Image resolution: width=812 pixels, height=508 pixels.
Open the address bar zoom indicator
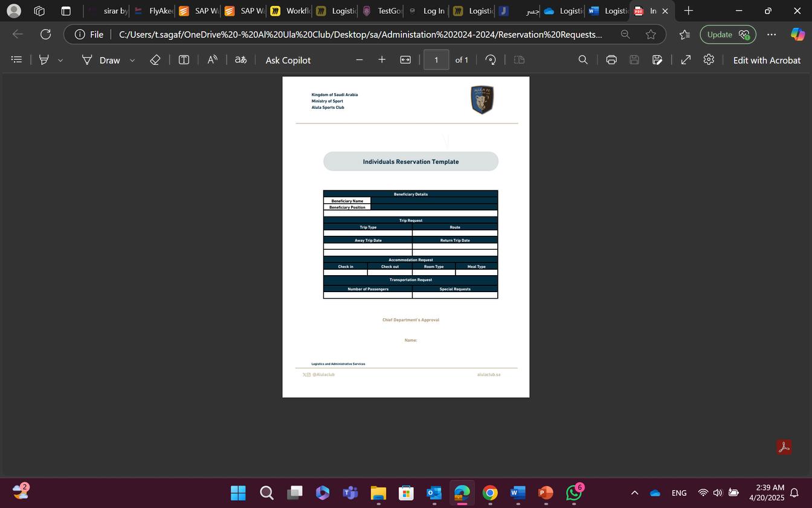point(625,34)
